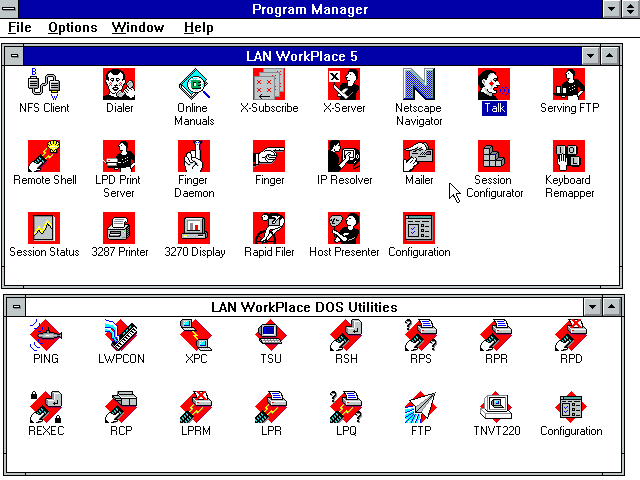Activate the LAN WorkPlace DOS Utilities title bar

[x=304, y=307]
